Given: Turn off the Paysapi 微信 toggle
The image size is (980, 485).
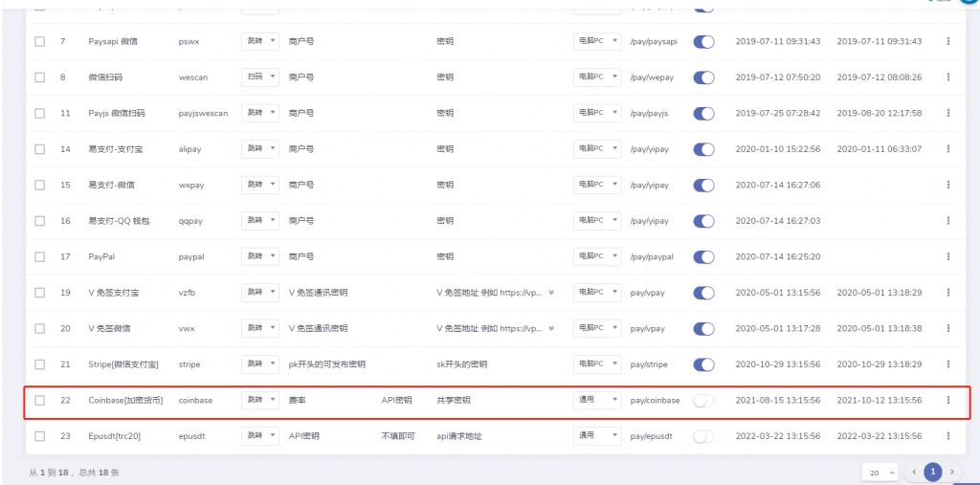Looking at the screenshot, I should [x=703, y=41].
